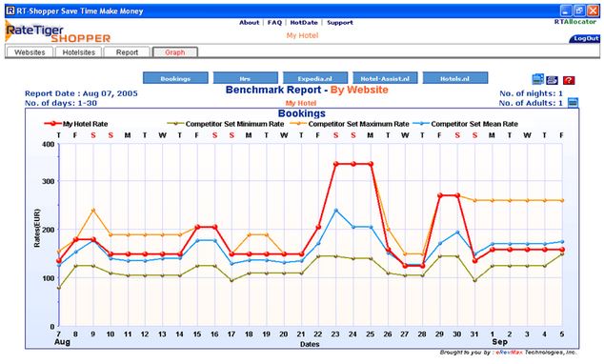604x364 pixels.
Task: Go to RTAllocator
Action: click(575, 22)
